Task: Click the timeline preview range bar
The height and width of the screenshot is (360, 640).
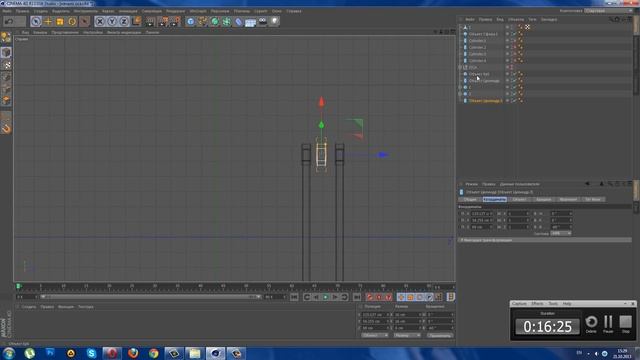Action: (151, 297)
